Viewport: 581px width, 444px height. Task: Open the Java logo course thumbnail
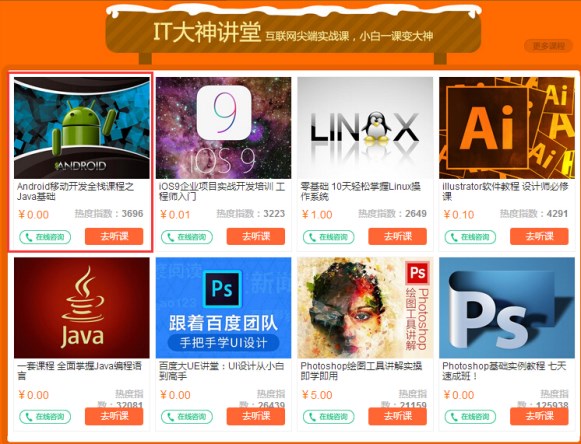82,308
